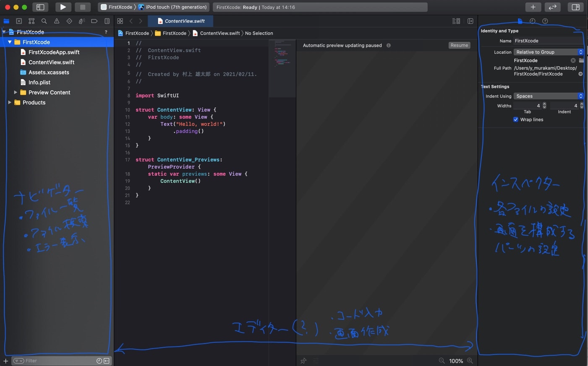Click the project status question mark
The width and height of the screenshot is (588, 366).
pos(106,32)
